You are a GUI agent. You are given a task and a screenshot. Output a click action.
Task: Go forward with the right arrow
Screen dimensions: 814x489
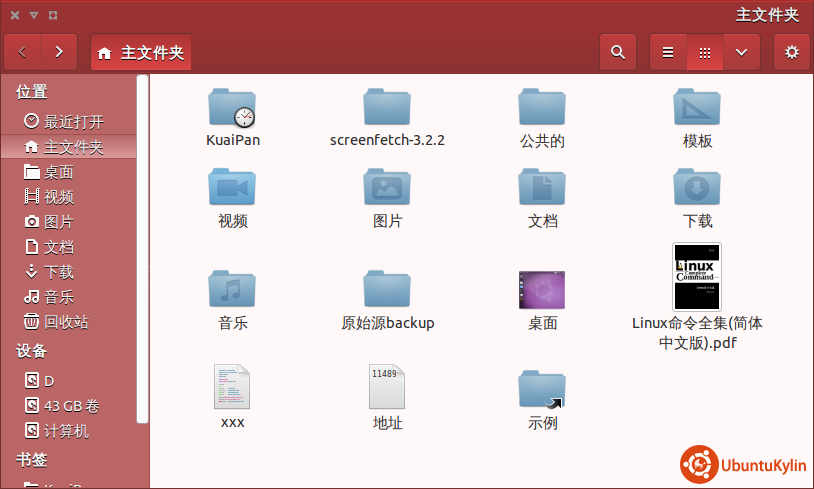click(x=59, y=52)
